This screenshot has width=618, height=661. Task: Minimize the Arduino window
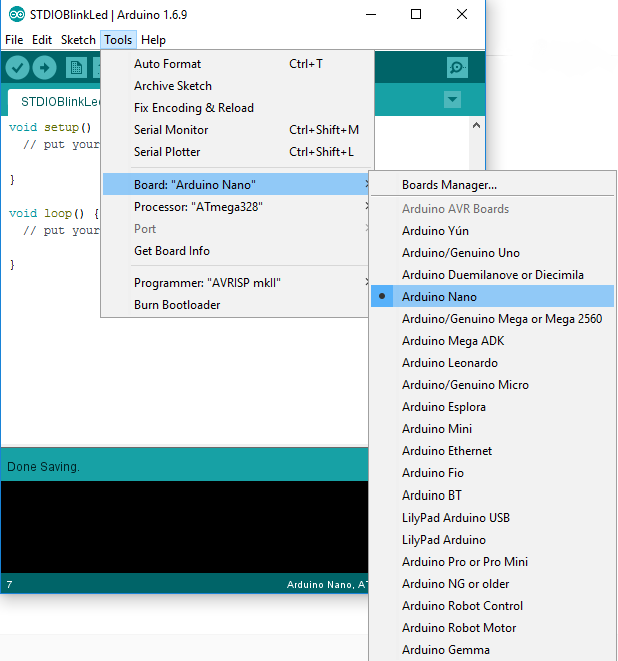pyautogui.click(x=371, y=14)
